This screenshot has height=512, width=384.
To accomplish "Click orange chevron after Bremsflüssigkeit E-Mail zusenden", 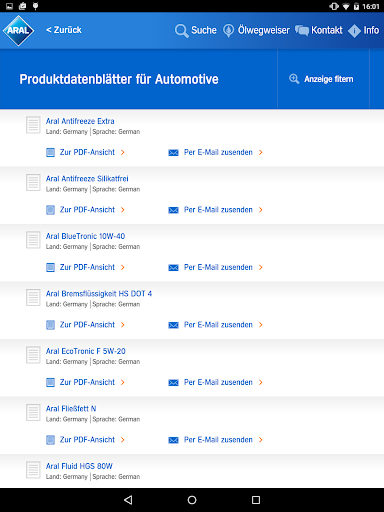I will [x=261, y=325].
